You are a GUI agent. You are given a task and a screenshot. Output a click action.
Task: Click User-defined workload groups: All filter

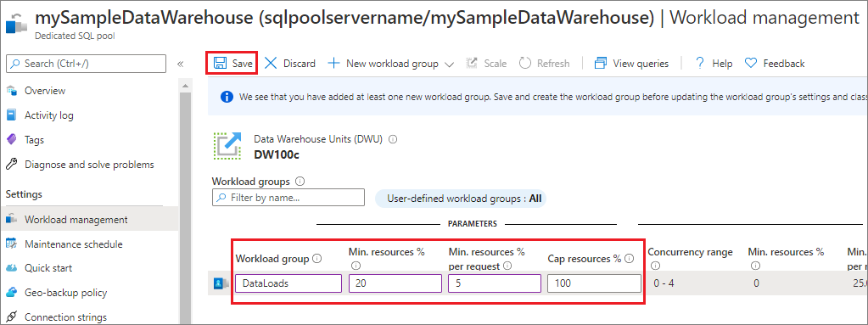pos(461,199)
